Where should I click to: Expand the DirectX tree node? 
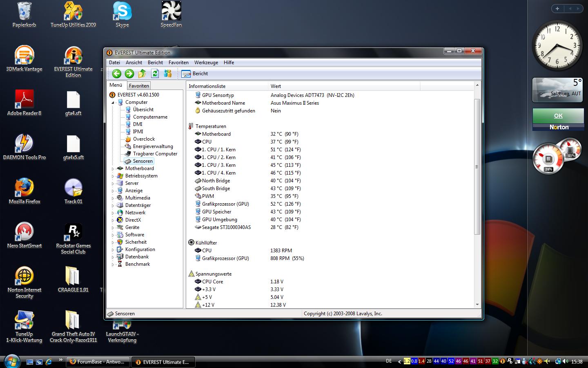[113, 220]
